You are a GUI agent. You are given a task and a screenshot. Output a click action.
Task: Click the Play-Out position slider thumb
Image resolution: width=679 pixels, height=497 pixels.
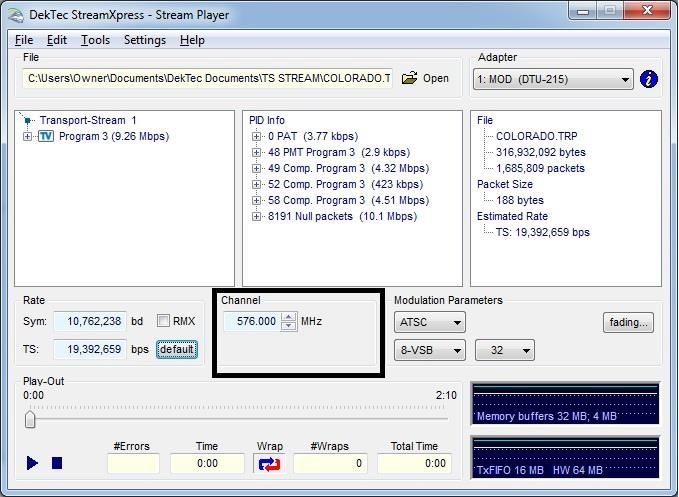(30, 419)
